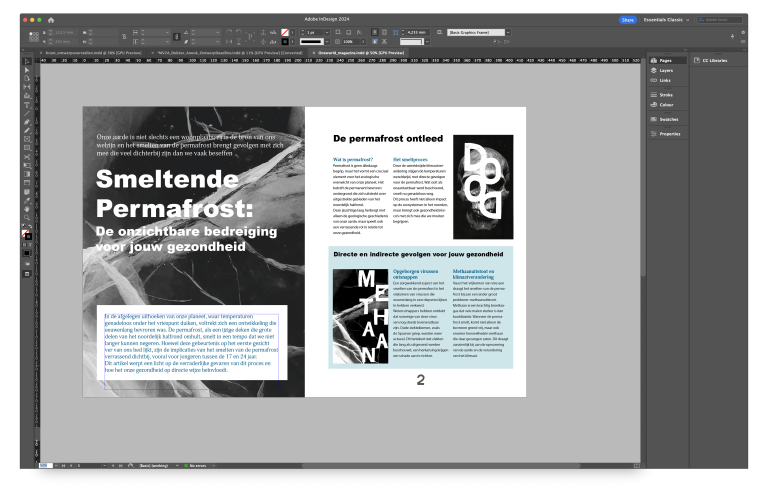Click the fill and stroke color swatch
The image size is (768, 495).
[x=26, y=235]
